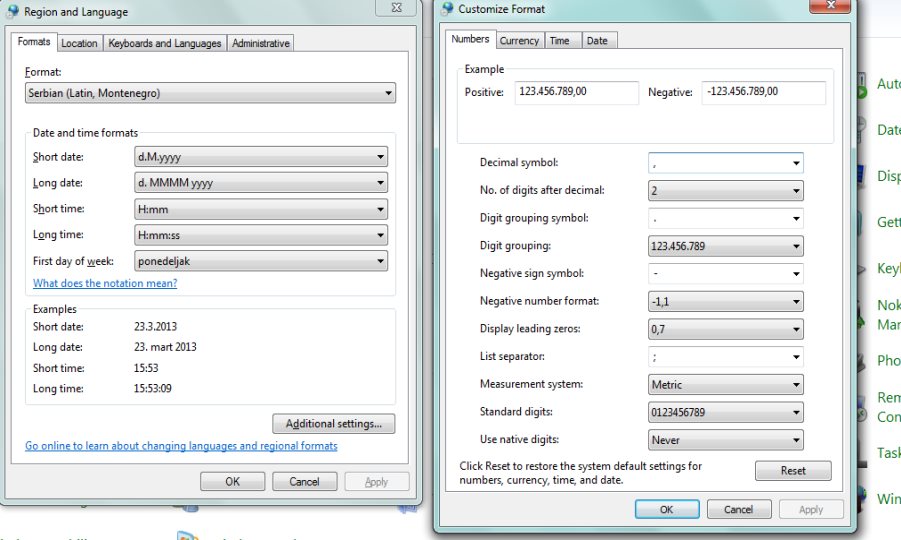Screen dimensions: 901x540
Task: Expand the Negative number format dropdown
Action: click(x=725, y=302)
